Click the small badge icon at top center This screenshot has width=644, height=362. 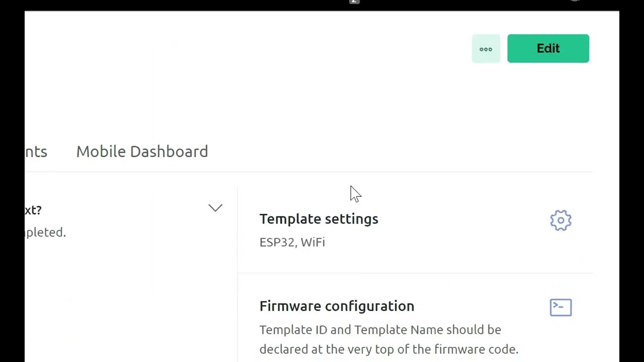click(x=354, y=2)
